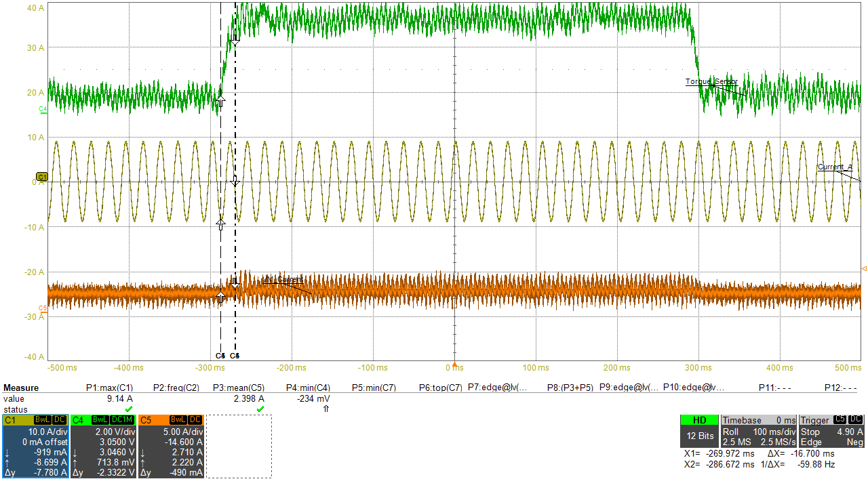The height and width of the screenshot is (479, 868).
Task: Click the Torque Sensor trace label
Action: pos(711,81)
